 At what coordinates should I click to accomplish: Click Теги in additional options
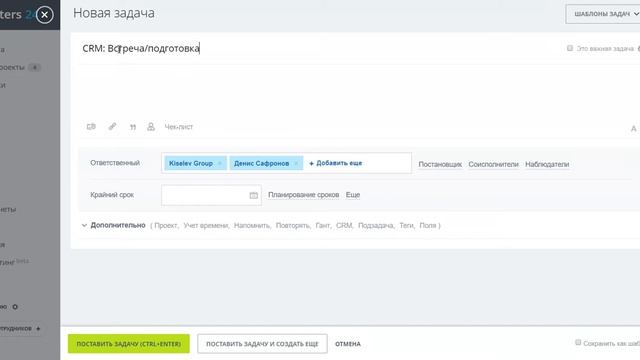[406, 225]
